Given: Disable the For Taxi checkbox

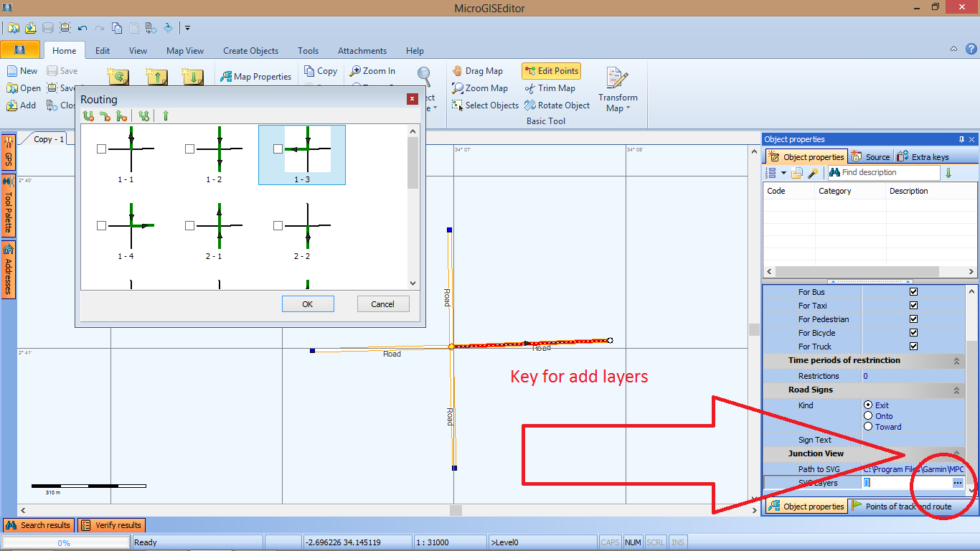Looking at the screenshot, I should pos(913,306).
